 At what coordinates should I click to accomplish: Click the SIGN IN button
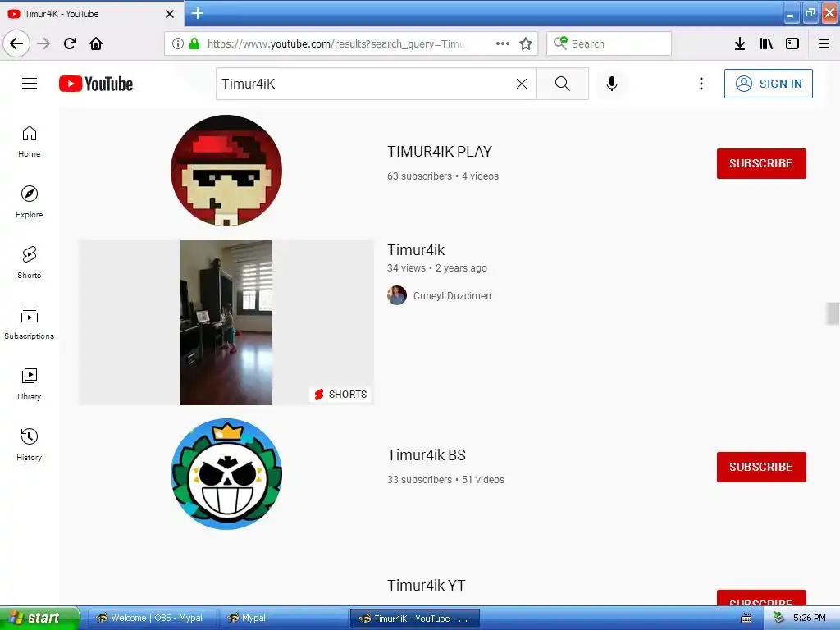768,84
